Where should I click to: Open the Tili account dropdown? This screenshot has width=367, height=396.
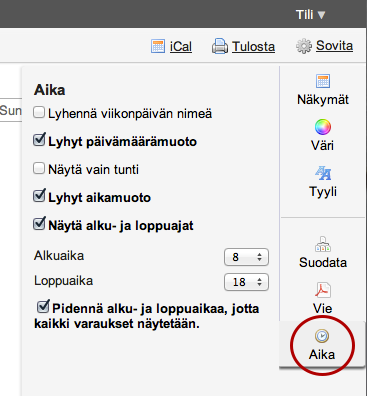pos(310,14)
